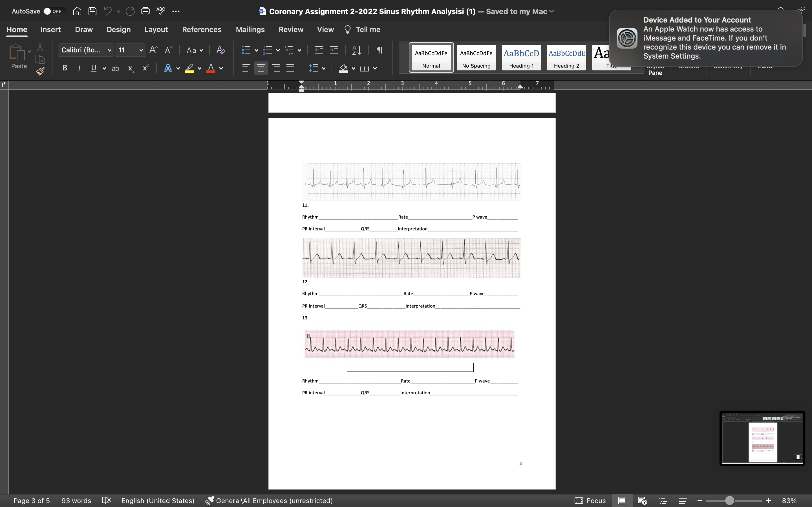Open the font name dropdown
This screenshot has width=812, height=507.
coord(109,50)
